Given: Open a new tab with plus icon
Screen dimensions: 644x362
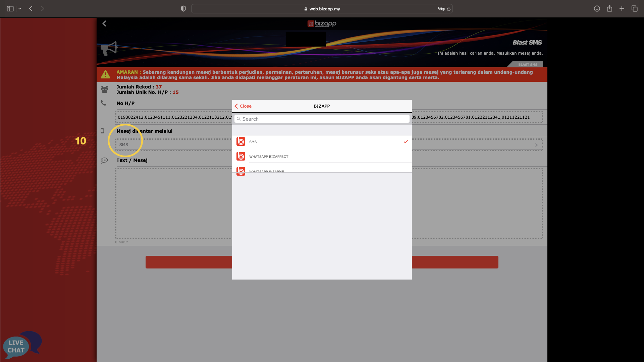Looking at the screenshot, I should coord(622,9).
